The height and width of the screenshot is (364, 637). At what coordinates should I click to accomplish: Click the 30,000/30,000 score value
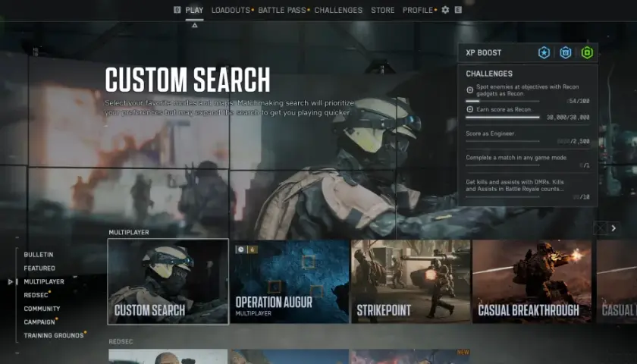568,118
